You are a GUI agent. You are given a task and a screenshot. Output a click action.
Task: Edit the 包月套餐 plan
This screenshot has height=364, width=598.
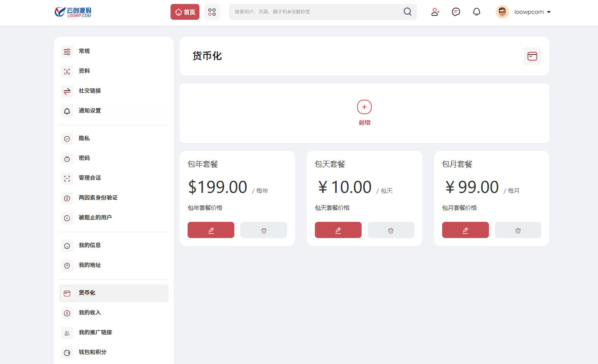(466, 230)
